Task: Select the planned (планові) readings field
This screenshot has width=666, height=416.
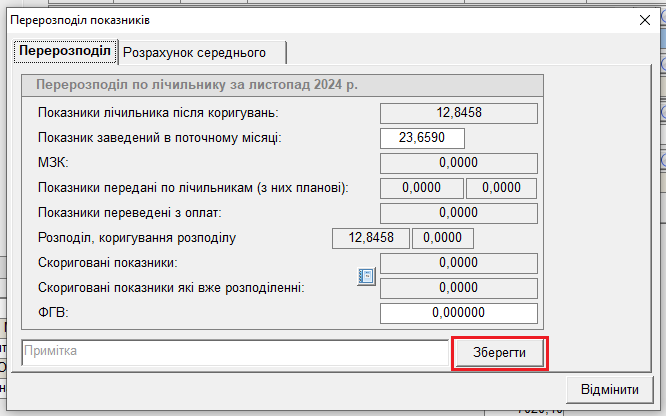Action: [x=502, y=188]
